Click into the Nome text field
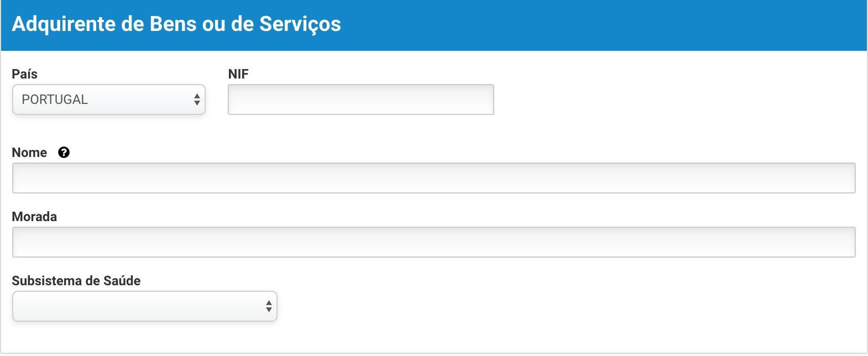 (433, 178)
